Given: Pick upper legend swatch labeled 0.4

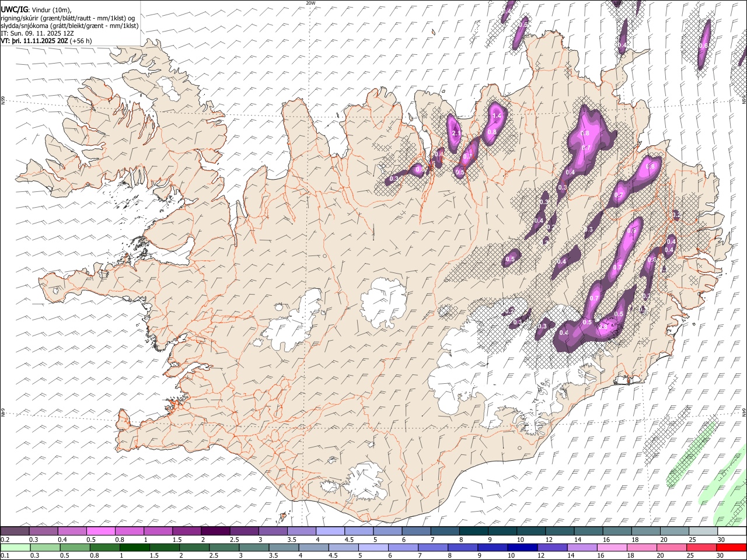Looking at the screenshot, I should 72,531.
